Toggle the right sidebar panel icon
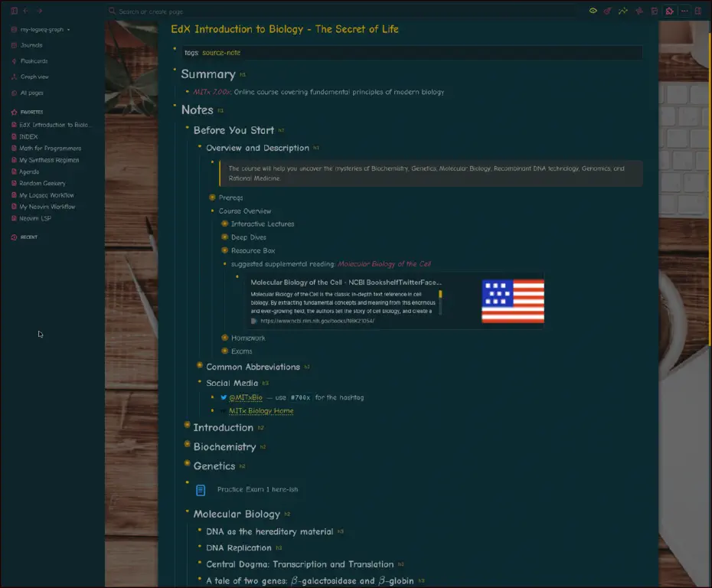 (x=698, y=11)
